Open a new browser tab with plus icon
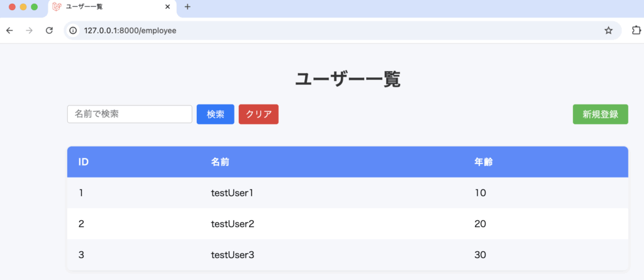Image resolution: width=644 pixels, height=280 pixels. pos(187,7)
